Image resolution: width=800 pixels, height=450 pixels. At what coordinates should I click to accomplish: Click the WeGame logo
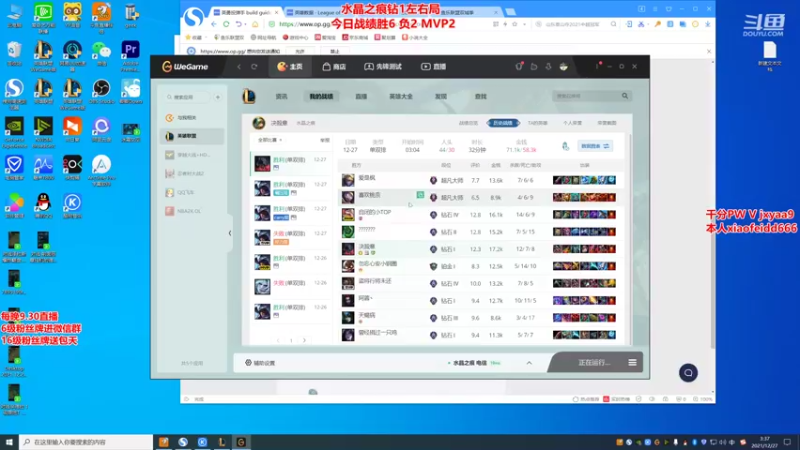tap(185, 67)
